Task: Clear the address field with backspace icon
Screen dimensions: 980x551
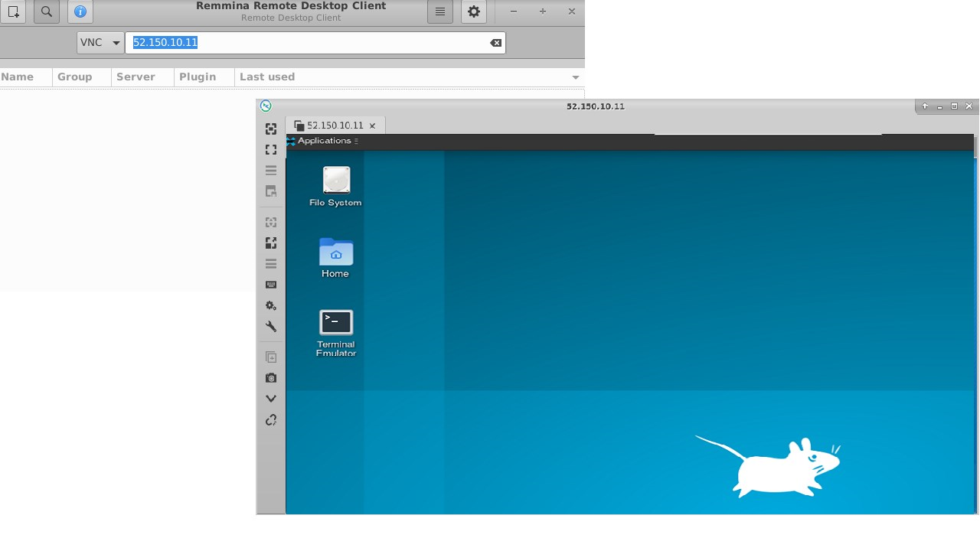Action: (495, 43)
